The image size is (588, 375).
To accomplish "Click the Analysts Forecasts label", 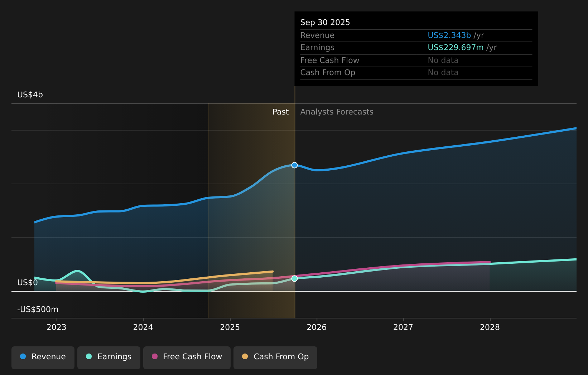I will [x=337, y=112].
